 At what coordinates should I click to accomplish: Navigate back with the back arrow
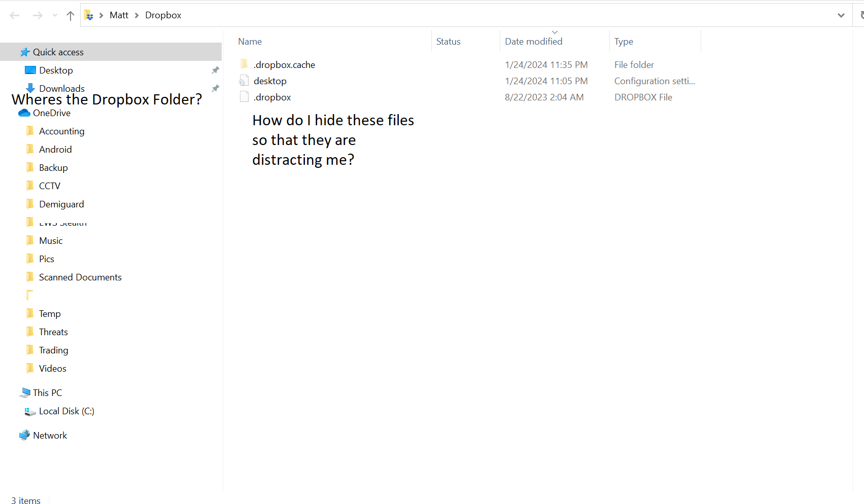[15, 15]
